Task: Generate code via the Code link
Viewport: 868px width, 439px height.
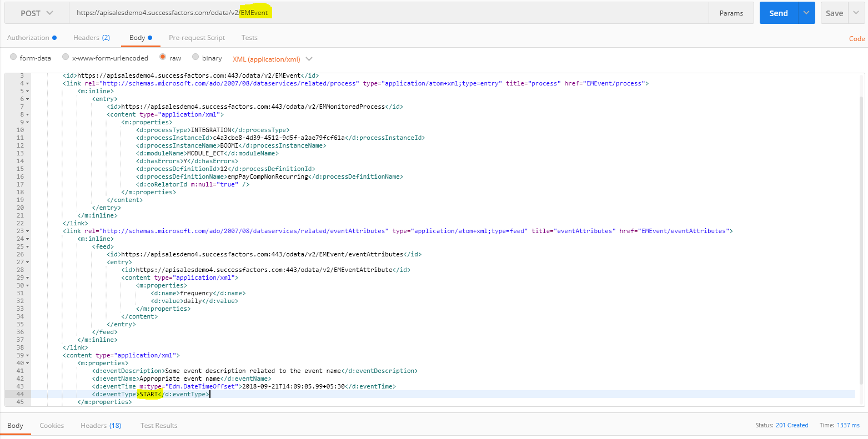Action: point(857,39)
